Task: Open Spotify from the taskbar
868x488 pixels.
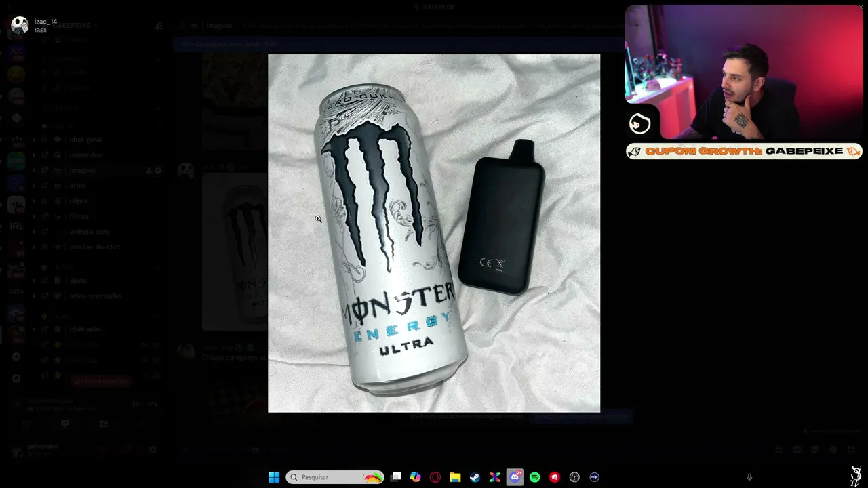Action: click(x=535, y=477)
